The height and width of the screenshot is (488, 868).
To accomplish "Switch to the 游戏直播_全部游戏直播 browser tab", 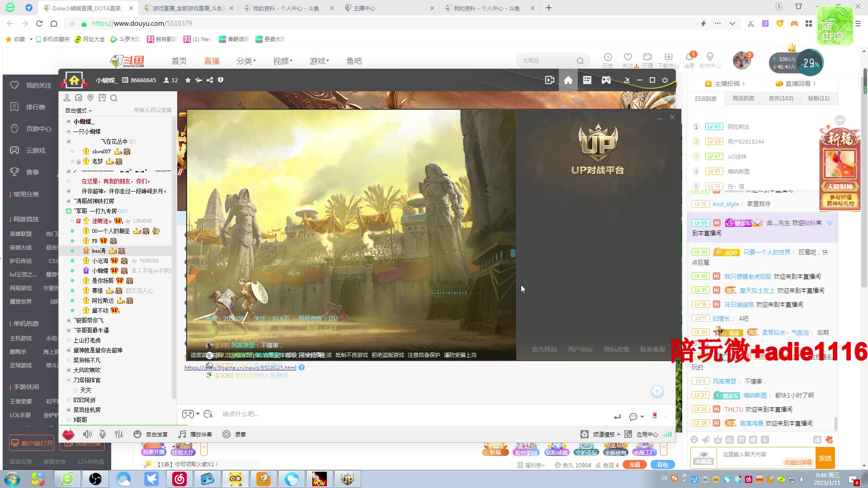I will tap(189, 8).
